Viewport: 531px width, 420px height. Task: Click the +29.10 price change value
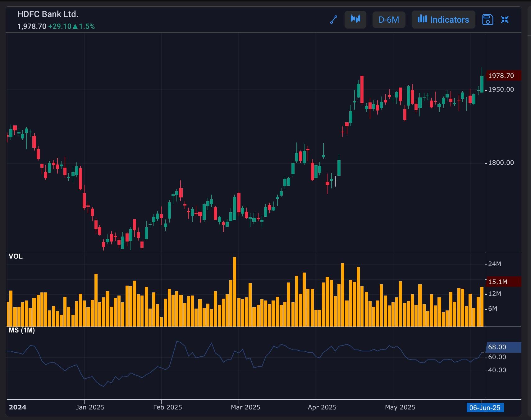click(60, 26)
